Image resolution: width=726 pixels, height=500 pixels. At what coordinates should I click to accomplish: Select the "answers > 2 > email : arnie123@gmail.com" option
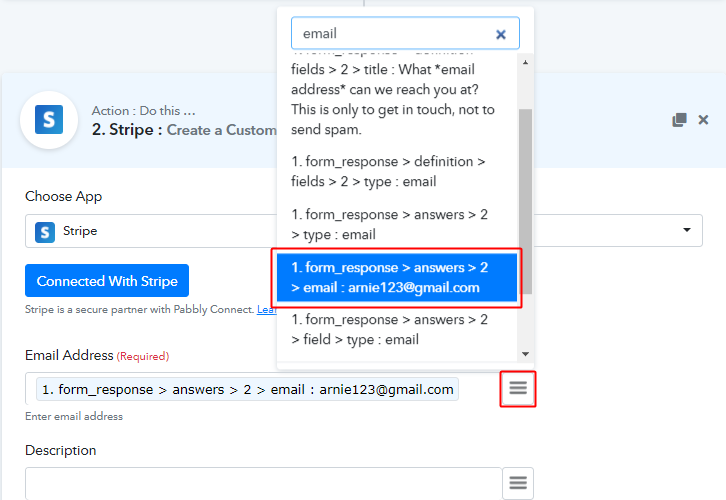[x=397, y=278]
